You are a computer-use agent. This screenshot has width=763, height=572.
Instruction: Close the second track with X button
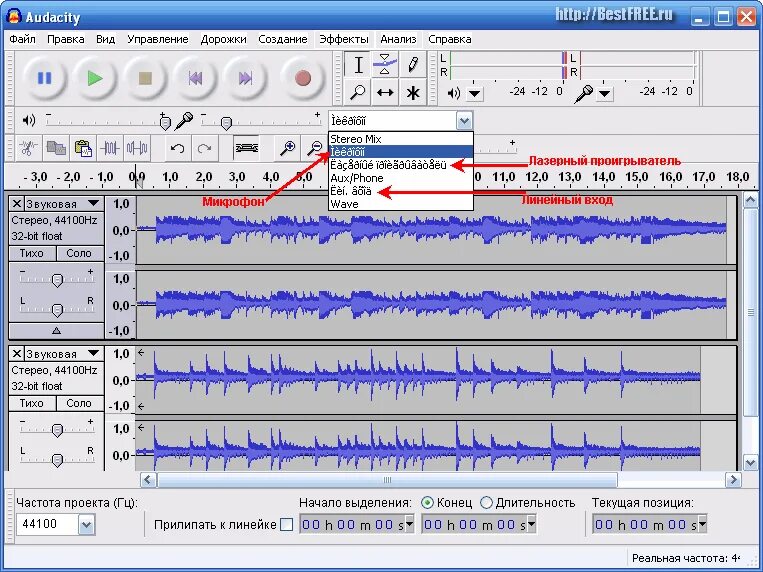click(17, 353)
